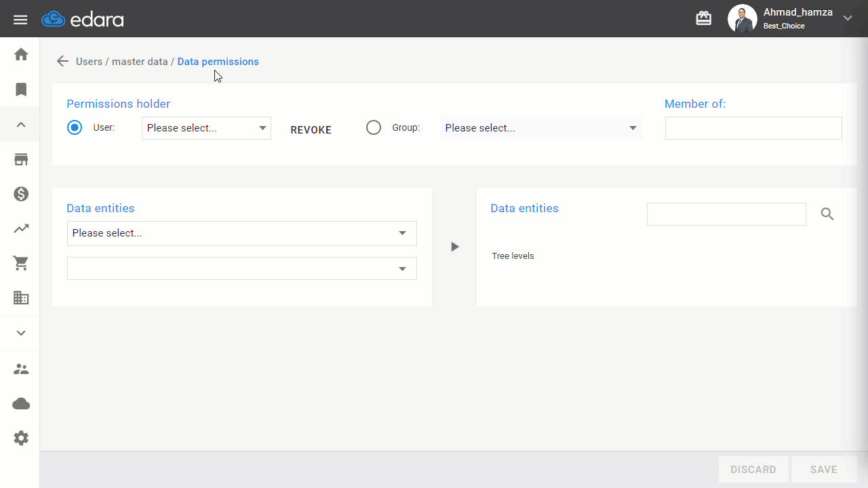
Task: Open the User dropdown
Action: coord(206,128)
